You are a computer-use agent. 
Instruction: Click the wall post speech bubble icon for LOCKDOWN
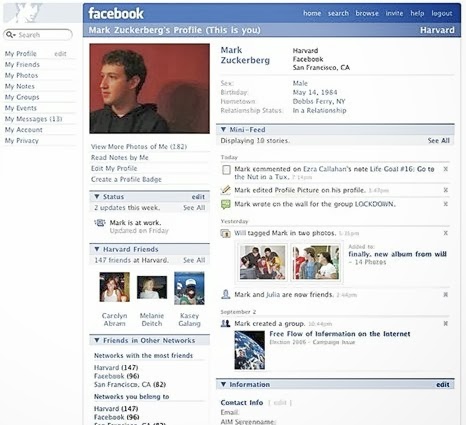point(226,204)
